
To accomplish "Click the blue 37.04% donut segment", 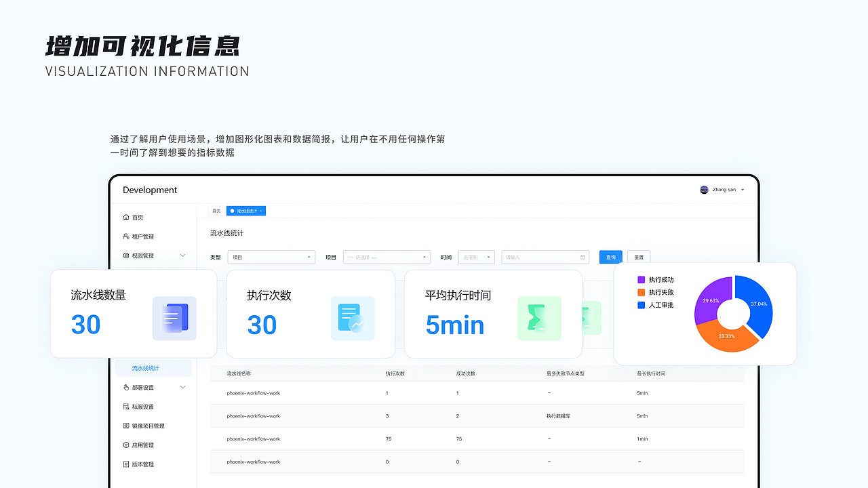I will click(759, 303).
